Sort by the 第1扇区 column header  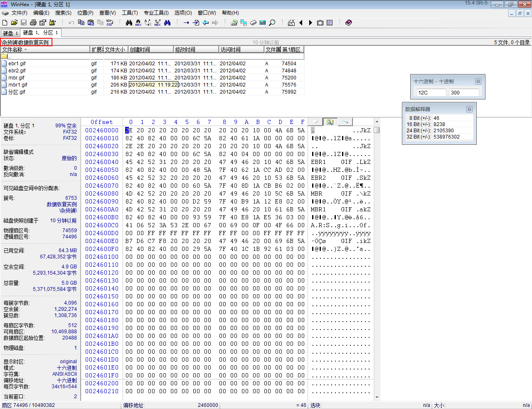pos(293,50)
